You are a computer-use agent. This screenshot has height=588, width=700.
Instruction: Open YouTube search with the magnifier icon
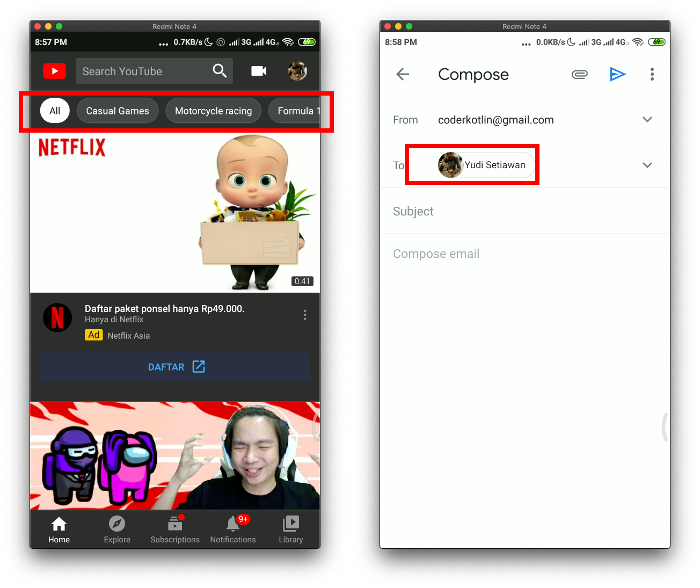click(x=219, y=70)
